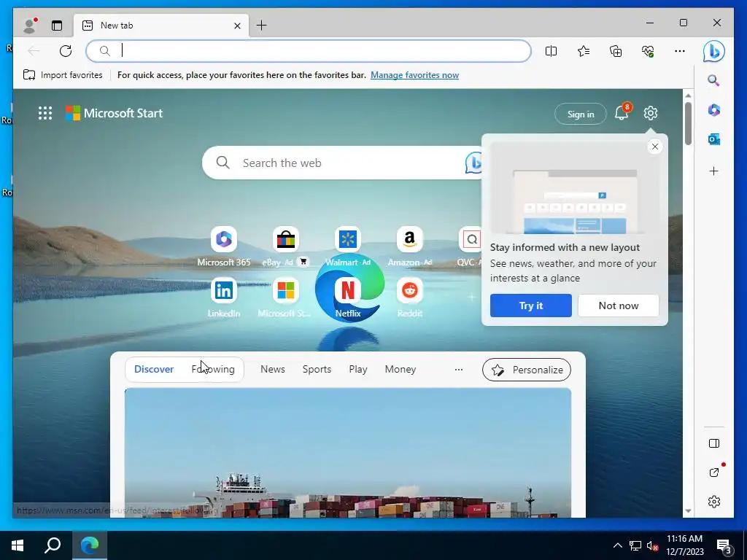Open sidebar settings gear
The image size is (747, 560).
pyautogui.click(x=713, y=502)
